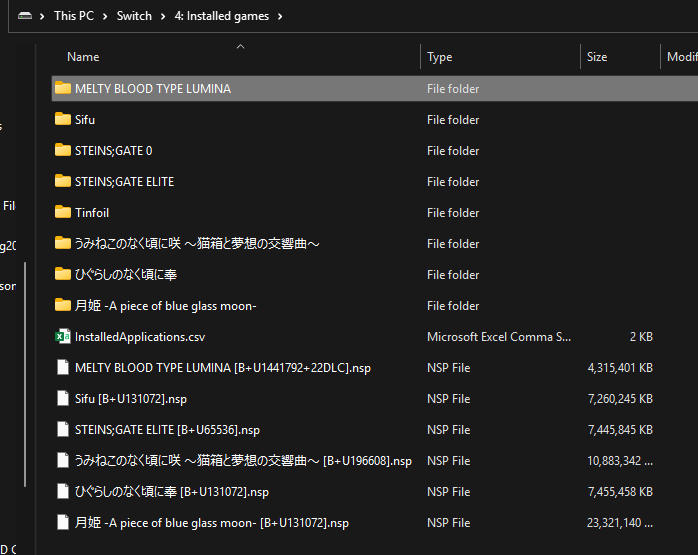Image resolution: width=698 pixels, height=555 pixels.
Task: Click the 4: Installed games breadcrumb
Action: click(x=222, y=16)
